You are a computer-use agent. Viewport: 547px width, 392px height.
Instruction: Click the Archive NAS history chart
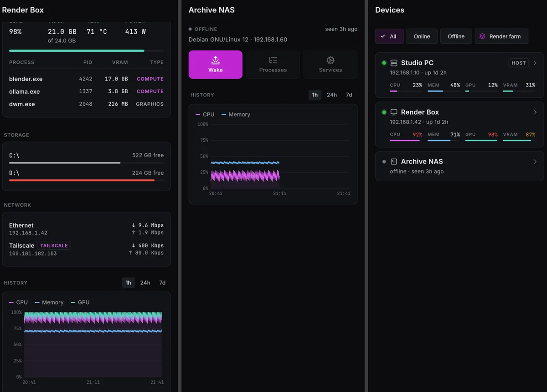(273, 154)
